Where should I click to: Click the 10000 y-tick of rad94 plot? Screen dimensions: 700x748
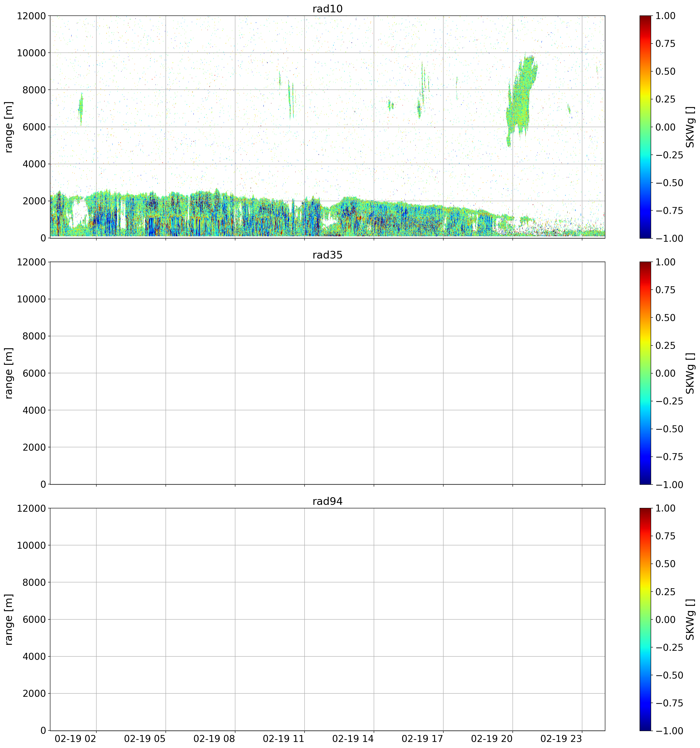(x=31, y=545)
